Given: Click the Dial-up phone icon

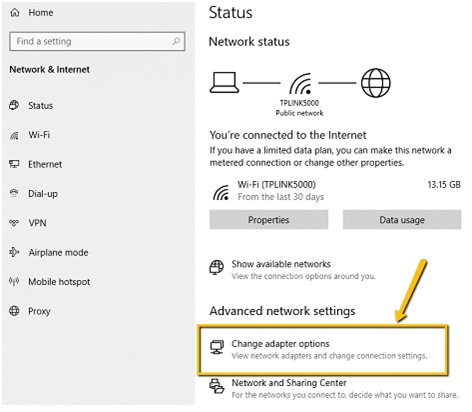Looking at the screenshot, I should point(14,193).
